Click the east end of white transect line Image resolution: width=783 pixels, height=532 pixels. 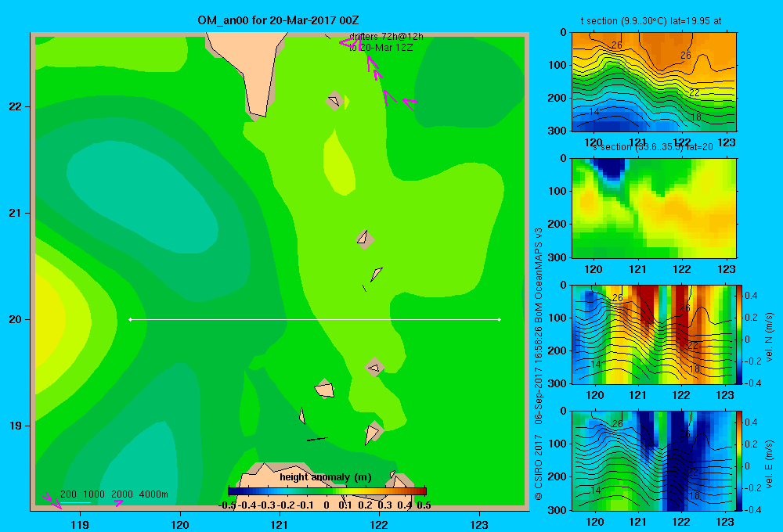(500, 319)
